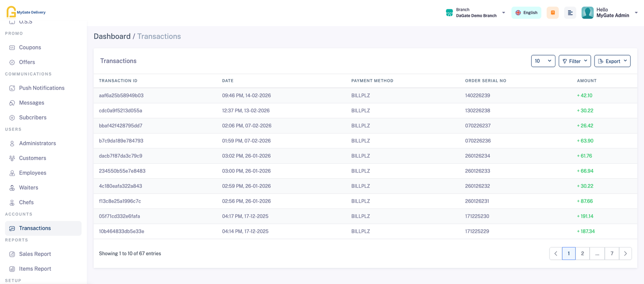
Task: Click the Coupons icon in sidebar
Action: coord(12,47)
